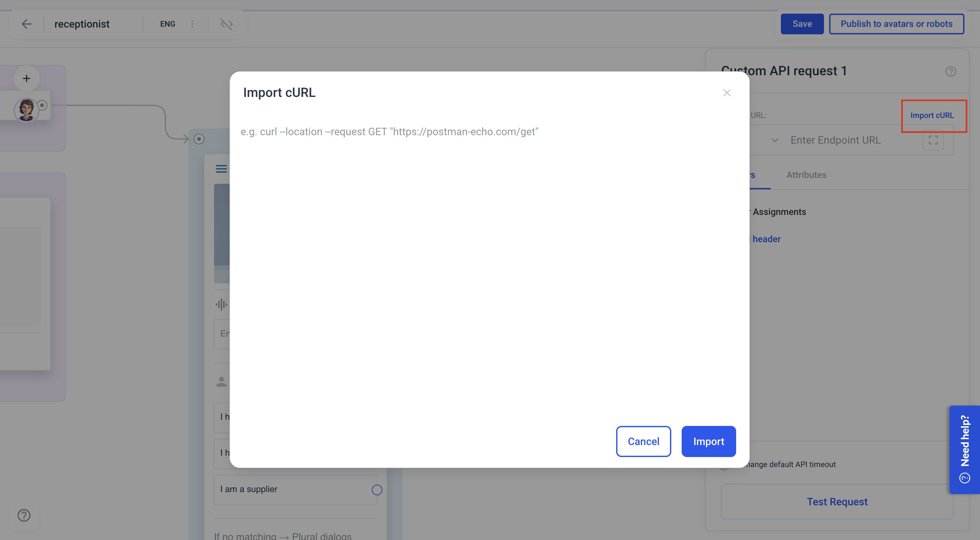
Task: Open the Need help? widget
Action: (964, 450)
